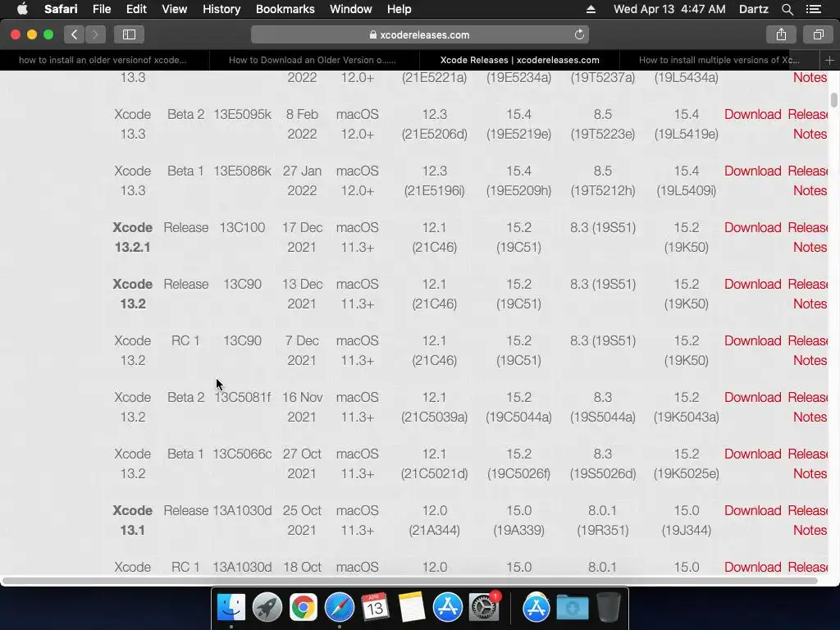This screenshot has width=840, height=630.
Task: Download Xcode 13.2.1 Release
Action: pos(753,228)
